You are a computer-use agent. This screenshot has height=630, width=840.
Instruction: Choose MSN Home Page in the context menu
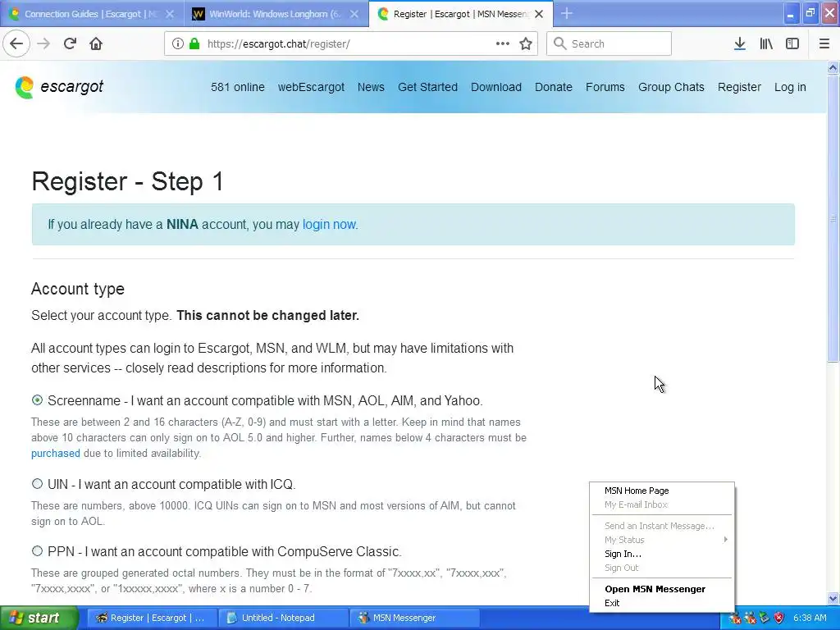coord(637,491)
